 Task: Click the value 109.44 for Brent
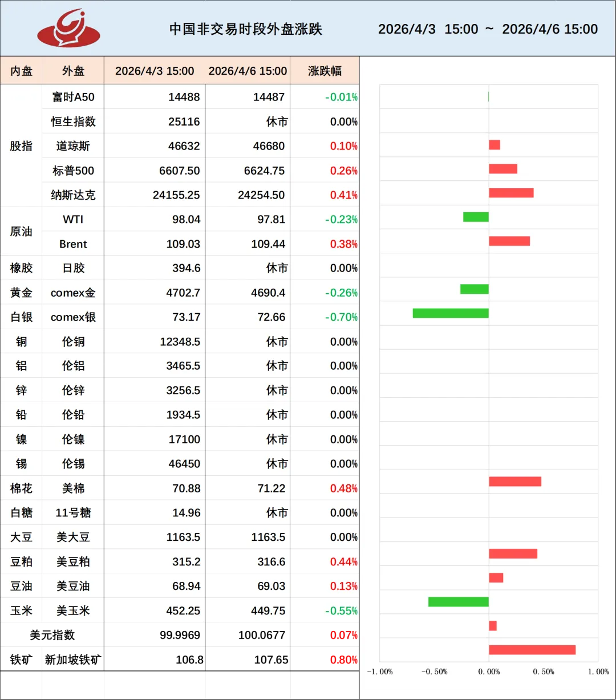pyautogui.click(x=268, y=244)
